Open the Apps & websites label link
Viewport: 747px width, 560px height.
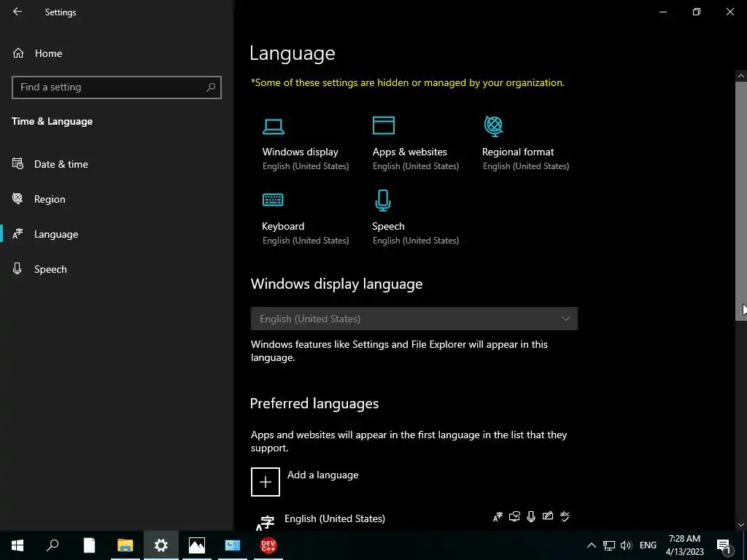pyautogui.click(x=410, y=152)
